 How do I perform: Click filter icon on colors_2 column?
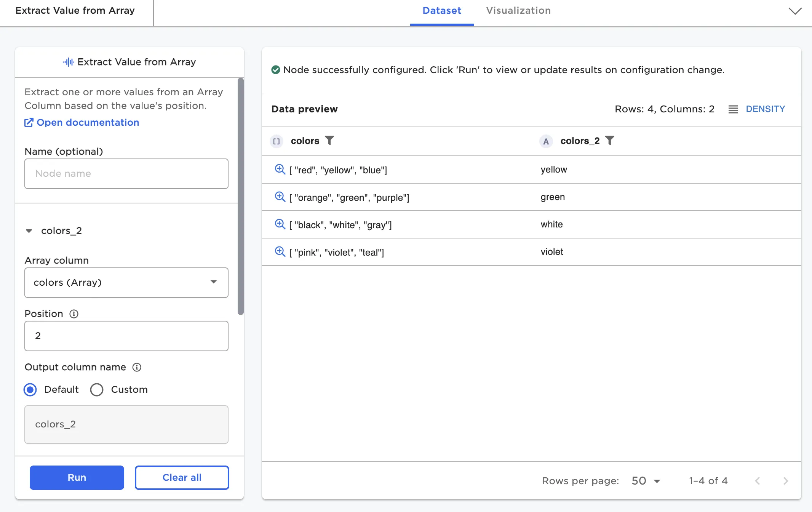[x=610, y=141]
